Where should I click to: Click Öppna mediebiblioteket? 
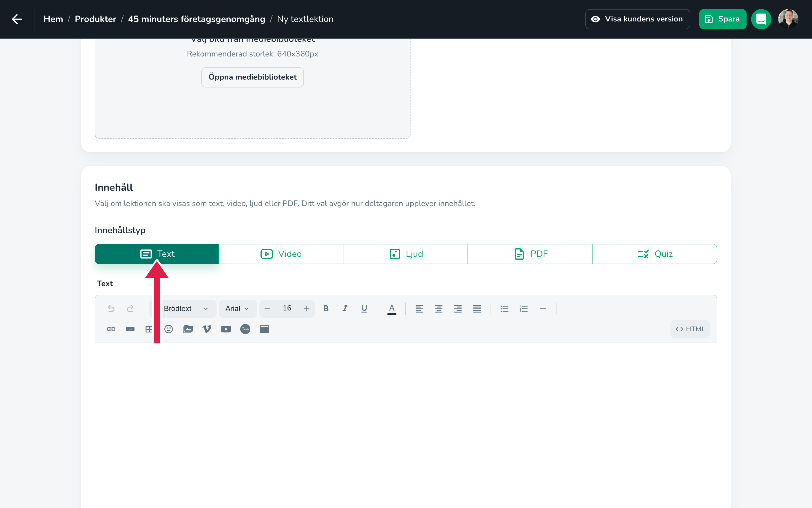point(252,77)
